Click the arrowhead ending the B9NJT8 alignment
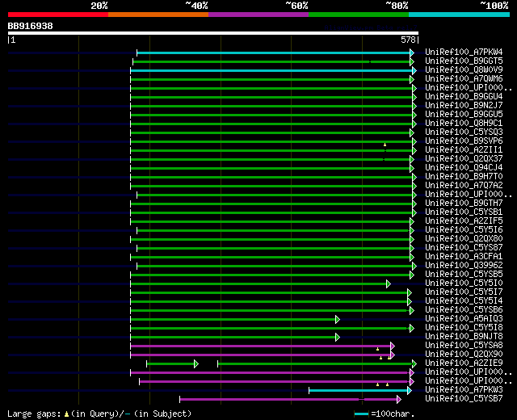 point(338,338)
